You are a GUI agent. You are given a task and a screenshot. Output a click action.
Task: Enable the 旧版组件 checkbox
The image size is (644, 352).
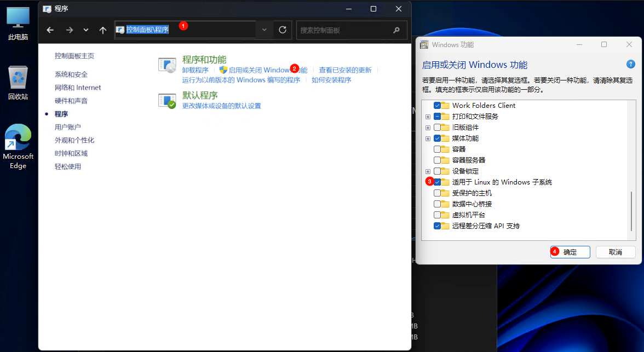[x=438, y=128]
